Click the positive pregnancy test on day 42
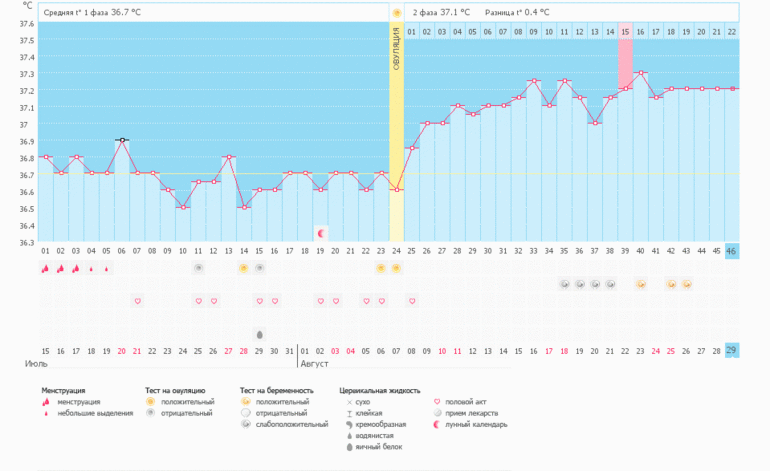The image size is (770, 471). point(671,284)
